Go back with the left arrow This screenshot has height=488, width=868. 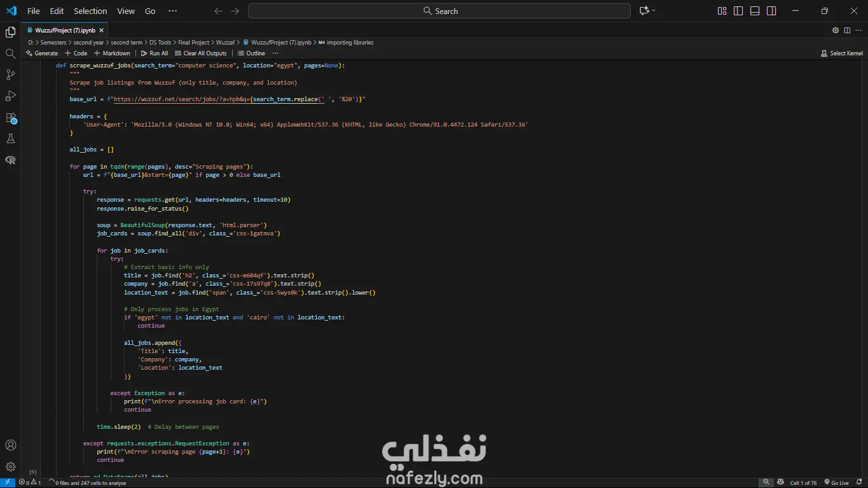click(x=219, y=11)
